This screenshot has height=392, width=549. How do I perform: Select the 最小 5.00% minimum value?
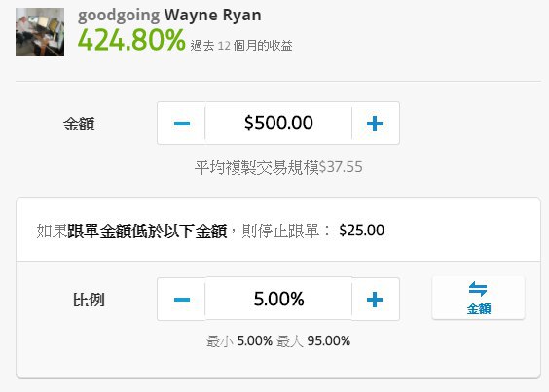point(239,340)
